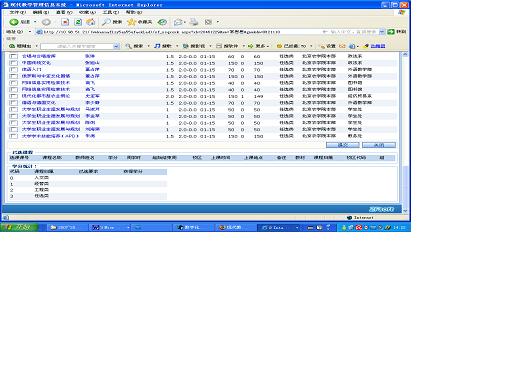
Task: Click the magnifier Search icon in toolbar
Action: pos(106,22)
